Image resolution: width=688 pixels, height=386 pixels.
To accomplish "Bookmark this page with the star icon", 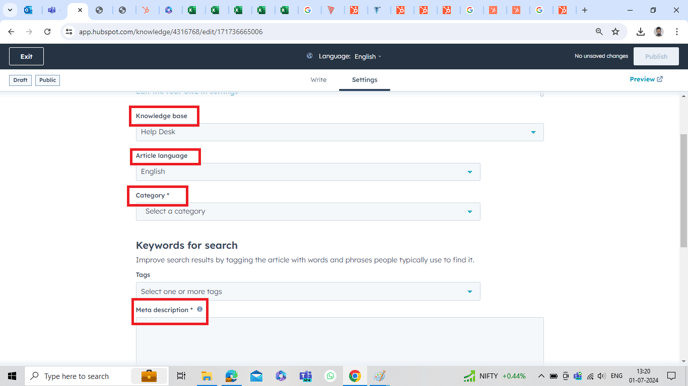I will [x=616, y=32].
